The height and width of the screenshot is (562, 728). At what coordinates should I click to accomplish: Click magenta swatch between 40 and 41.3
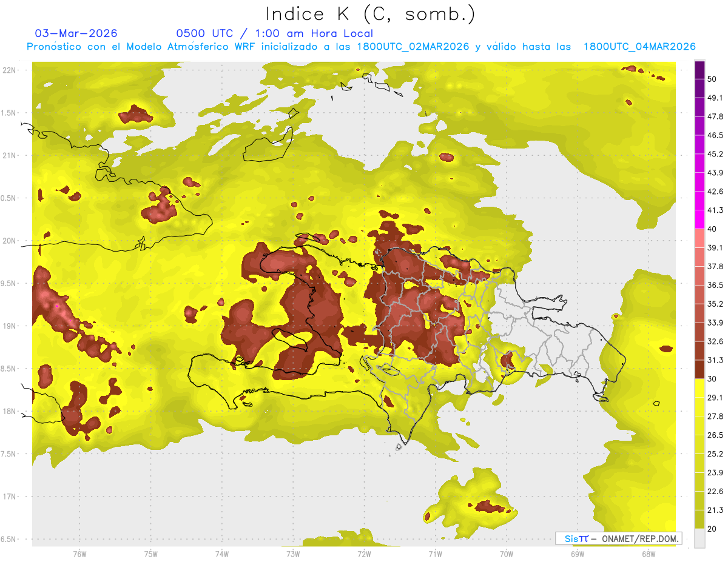pyautogui.click(x=699, y=220)
